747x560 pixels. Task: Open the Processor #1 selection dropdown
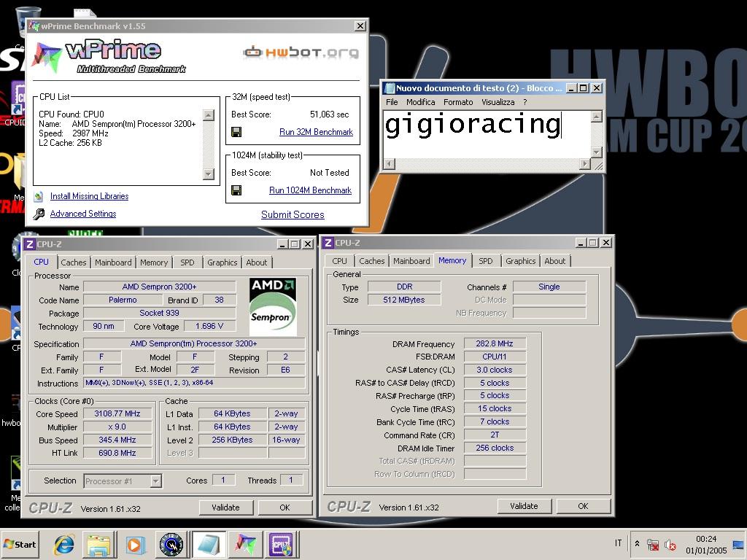[156, 481]
